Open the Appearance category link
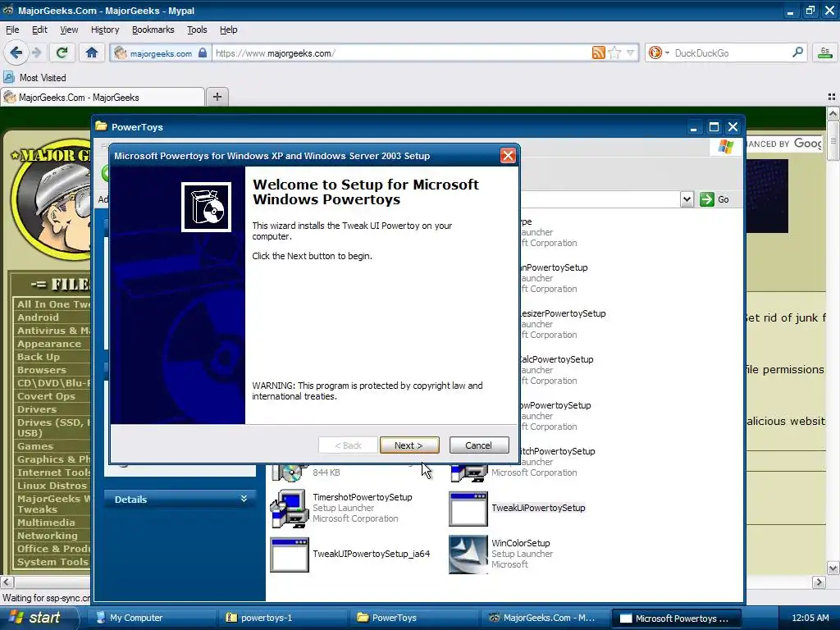The width and height of the screenshot is (840, 630). (49, 344)
